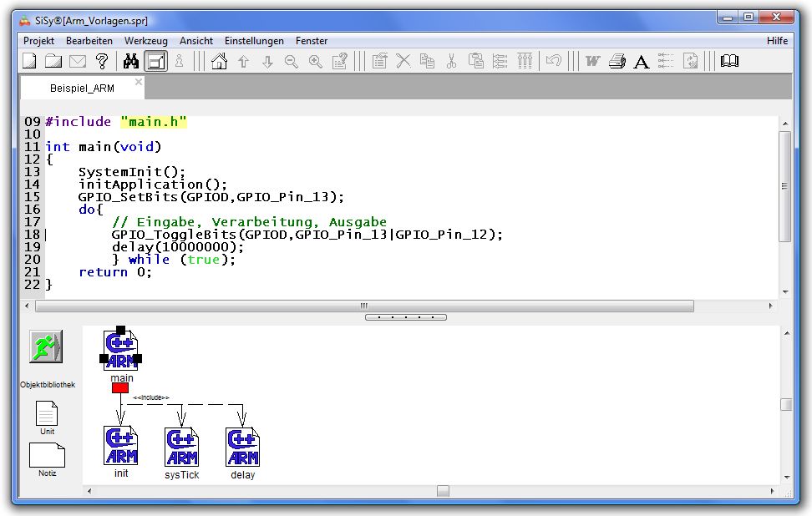
Task: Click the green running man icon
Action: (46, 347)
